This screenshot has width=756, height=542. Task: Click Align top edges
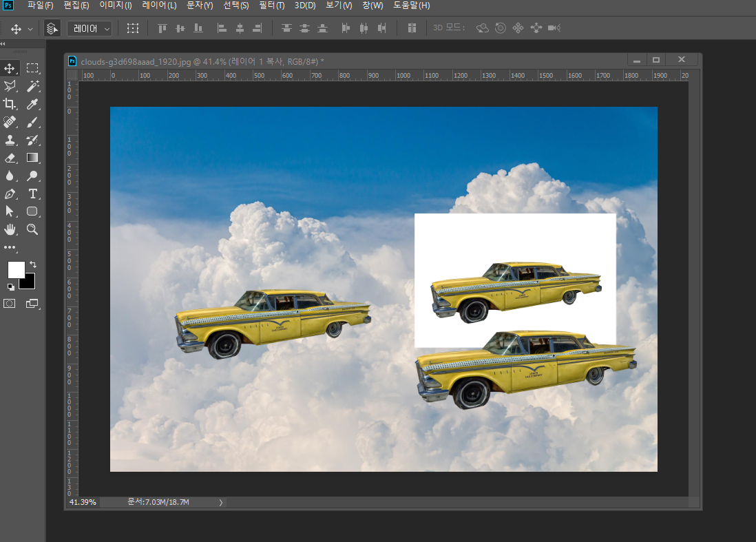point(162,28)
